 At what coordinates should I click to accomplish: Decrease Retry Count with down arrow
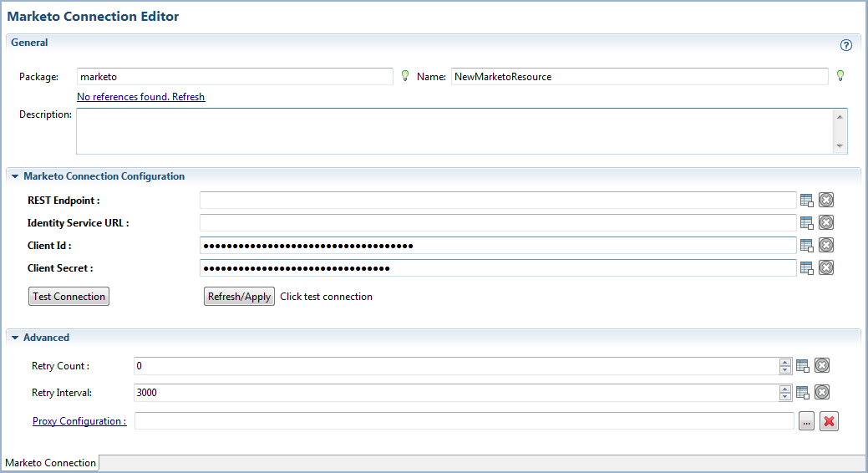(785, 369)
